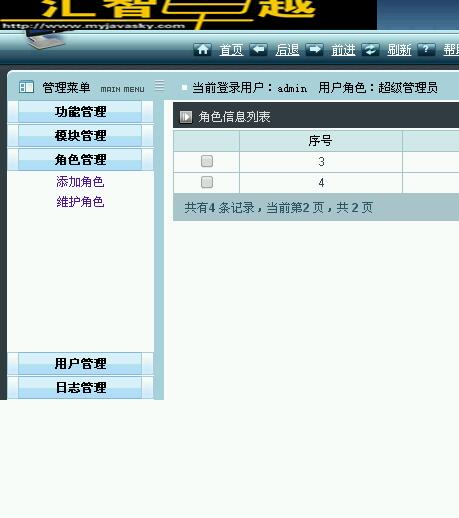Expand the 日志管理 menu section

tap(80, 388)
